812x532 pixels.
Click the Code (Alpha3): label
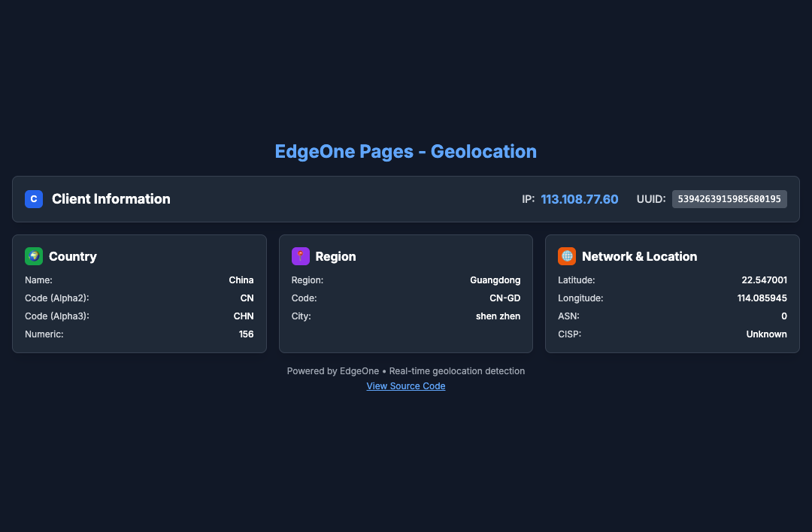click(x=57, y=316)
